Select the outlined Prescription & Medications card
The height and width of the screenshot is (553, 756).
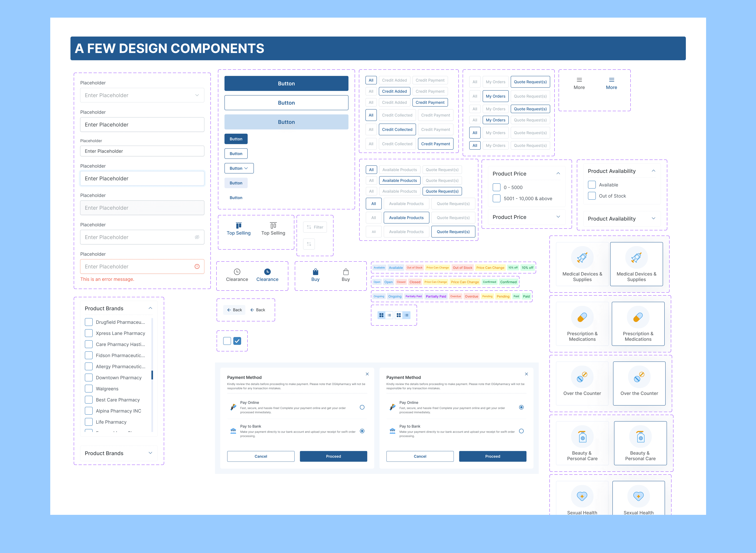638,324
